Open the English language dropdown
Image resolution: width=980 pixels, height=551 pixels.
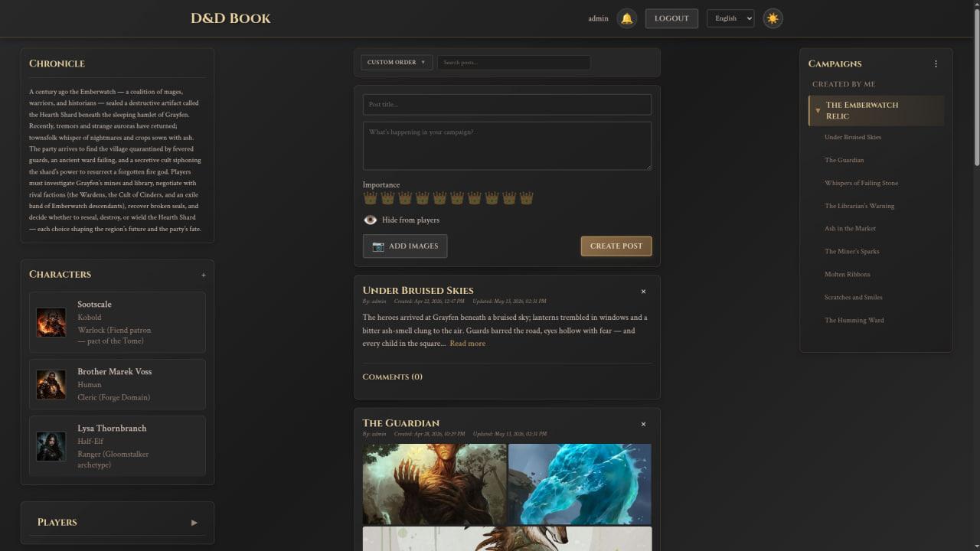pyautogui.click(x=730, y=18)
